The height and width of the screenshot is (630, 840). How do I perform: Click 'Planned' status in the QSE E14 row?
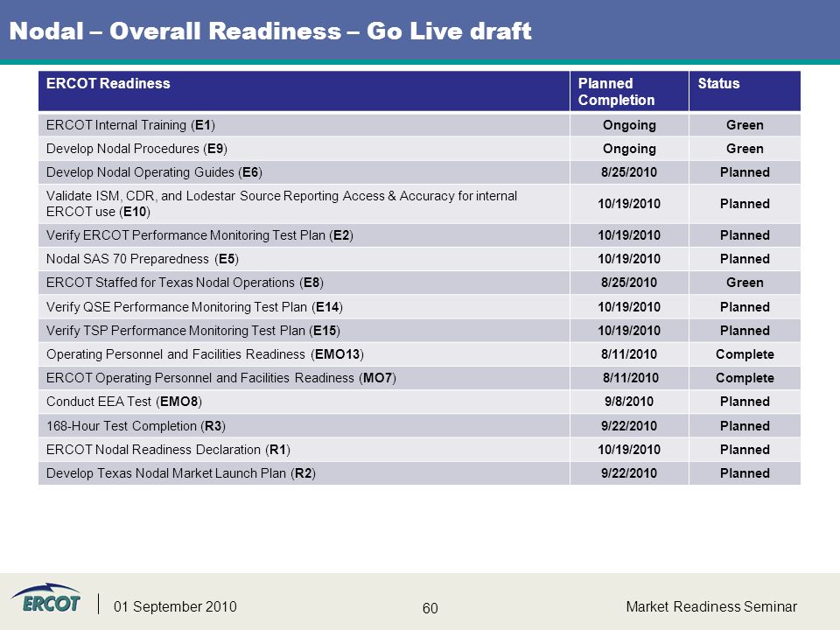(x=745, y=307)
